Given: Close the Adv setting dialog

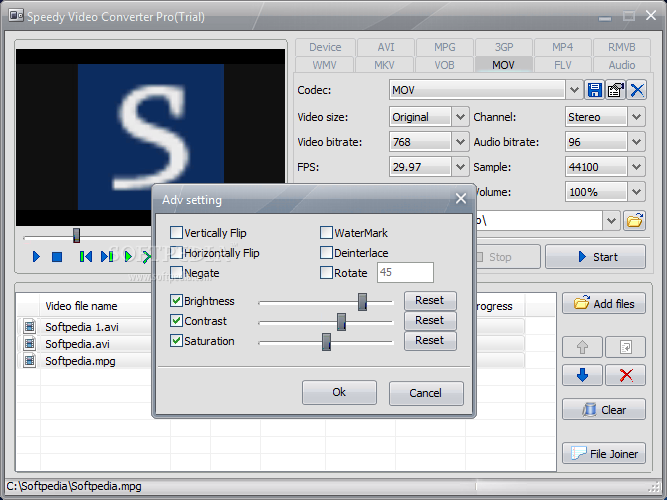Looking at the screenshot, I should [461, 199].
